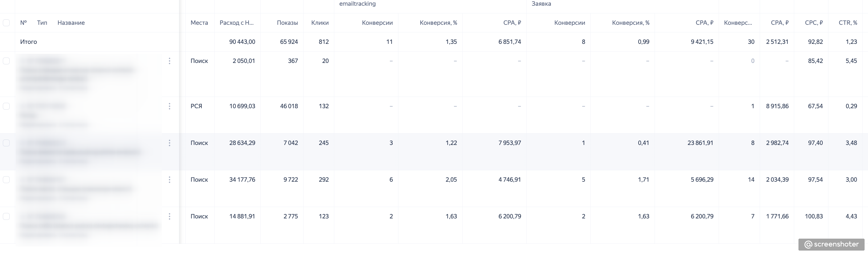Viewport: 868px width, 254px height.
Task: Click the Места column header
Action: coord(199,22)
